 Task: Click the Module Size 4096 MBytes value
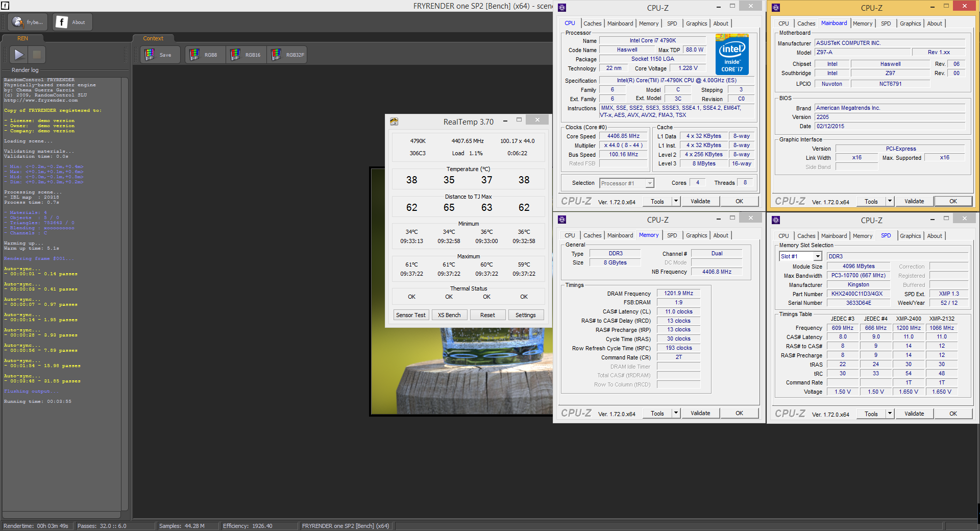859,267
